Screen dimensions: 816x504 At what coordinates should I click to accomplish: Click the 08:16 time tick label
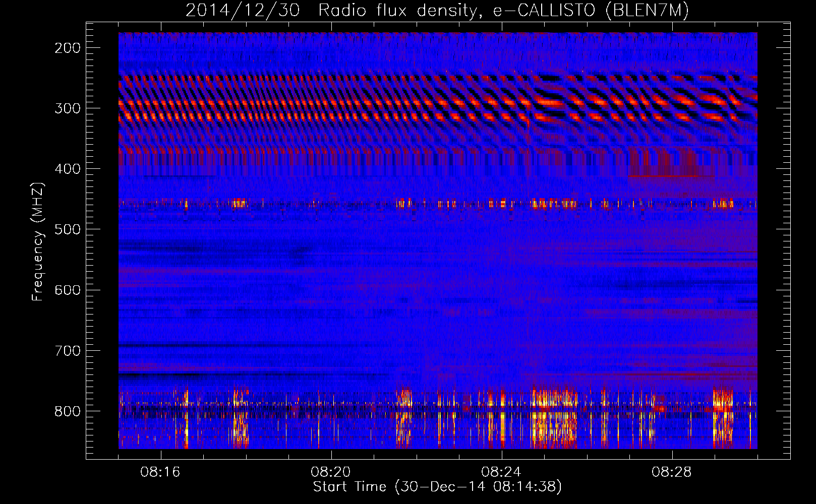(x=160, y=472)
